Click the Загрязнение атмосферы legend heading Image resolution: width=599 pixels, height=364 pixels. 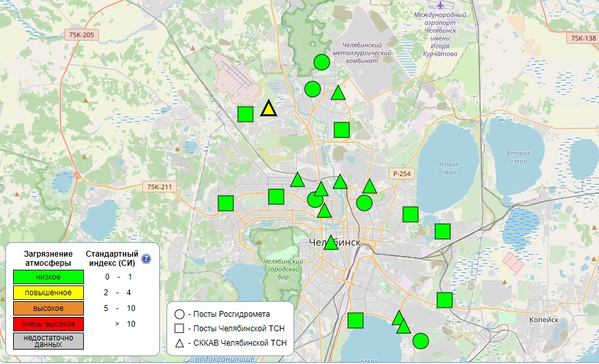(48, 259)
